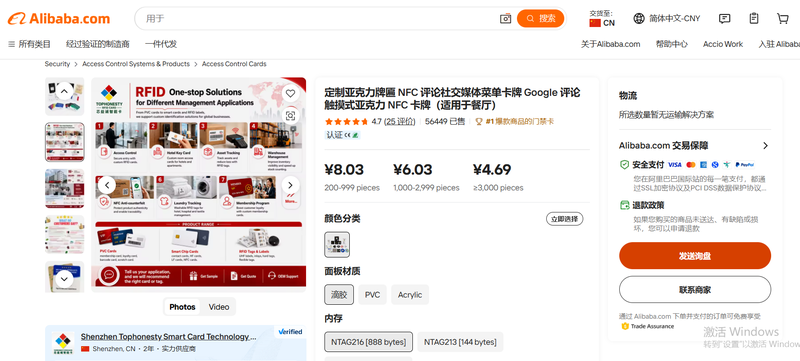Select the RFID solutions thumbnail

[65, 142]
